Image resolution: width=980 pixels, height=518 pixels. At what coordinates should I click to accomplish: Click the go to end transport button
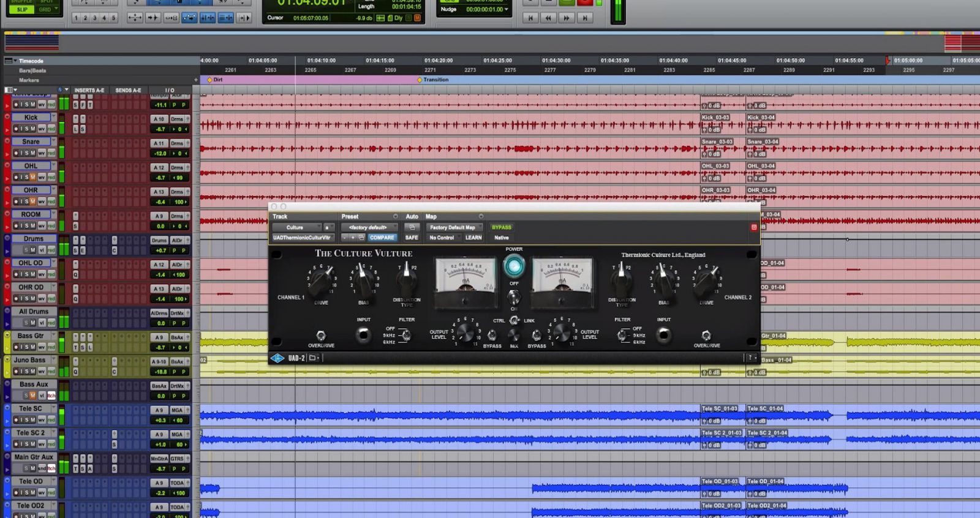(585, 18)
